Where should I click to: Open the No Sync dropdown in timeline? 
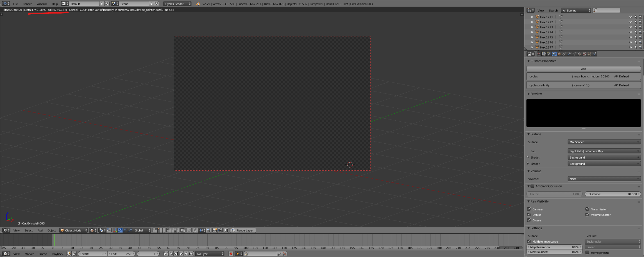coord(209,254)
